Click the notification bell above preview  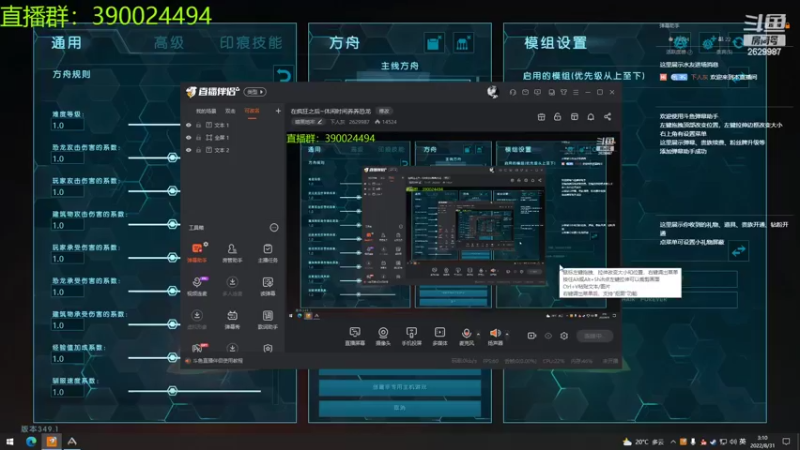pos(591,117)
